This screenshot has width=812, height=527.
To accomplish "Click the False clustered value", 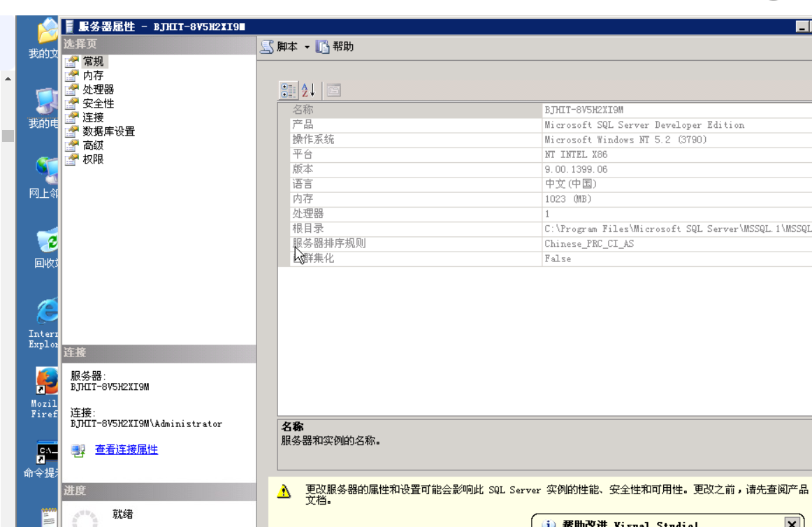I will click(x=558, y=259).
